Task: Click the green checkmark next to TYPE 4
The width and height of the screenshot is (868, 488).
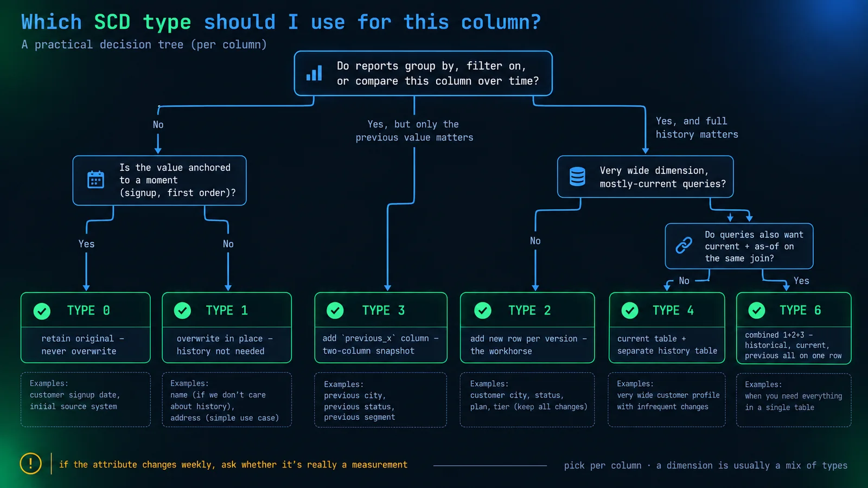Action: [x=630, y=310]
